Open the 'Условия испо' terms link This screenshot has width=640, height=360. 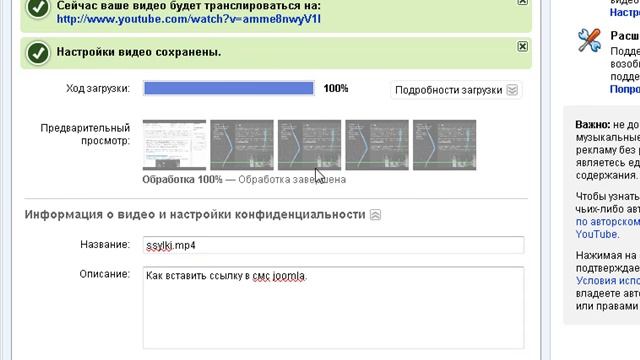click(x=608, y=281)
